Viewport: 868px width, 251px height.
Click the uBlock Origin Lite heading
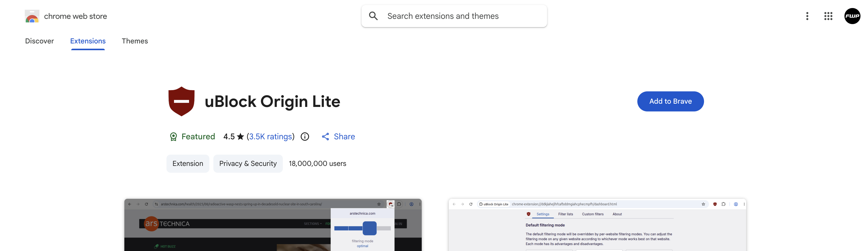(272, 101)
